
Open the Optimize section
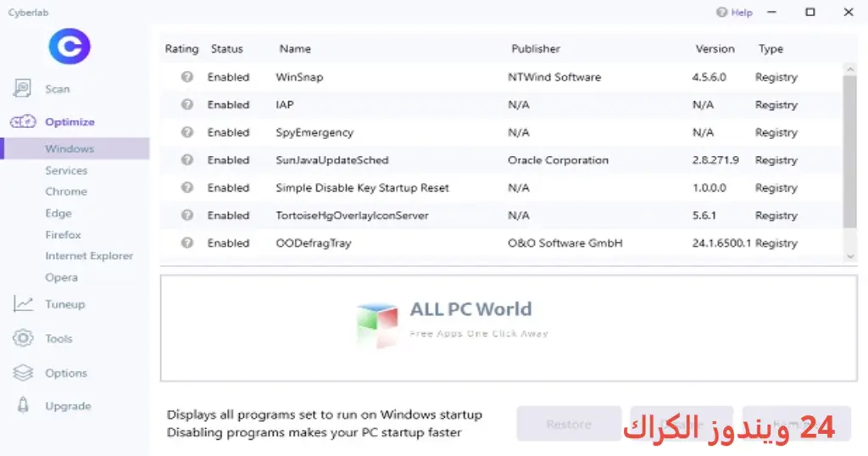70,122
